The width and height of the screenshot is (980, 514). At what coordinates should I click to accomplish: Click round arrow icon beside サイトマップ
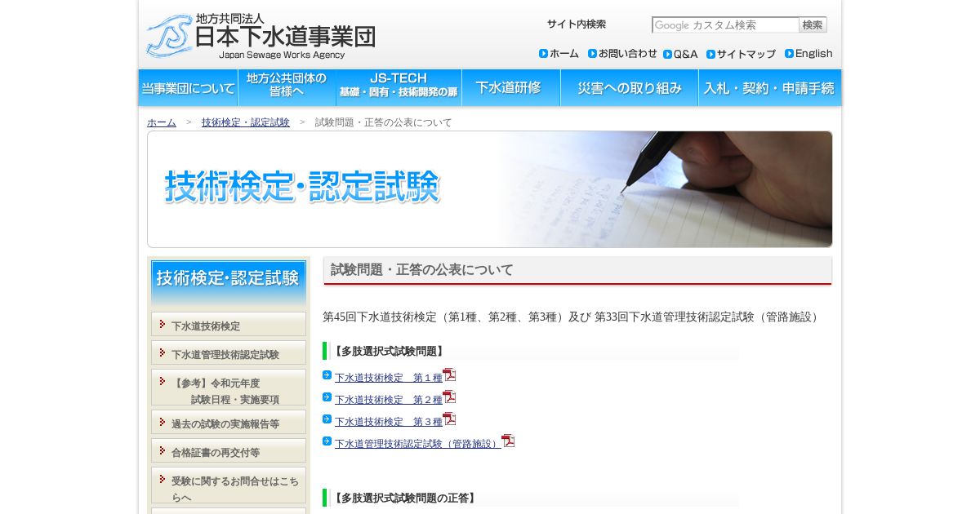[x=710, y=55]
